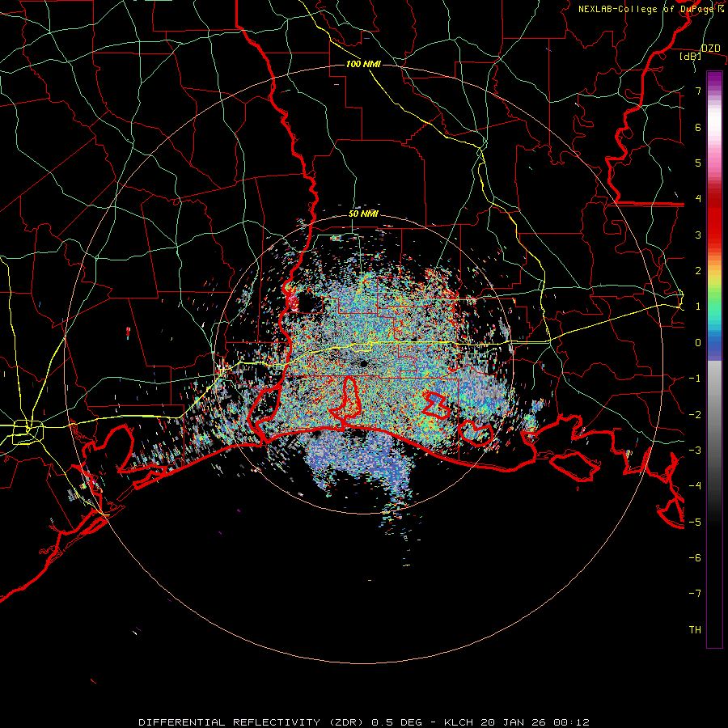Click the "100 NMI" range ring label
This screenshot has width=728, height=728.
point(363,64)
